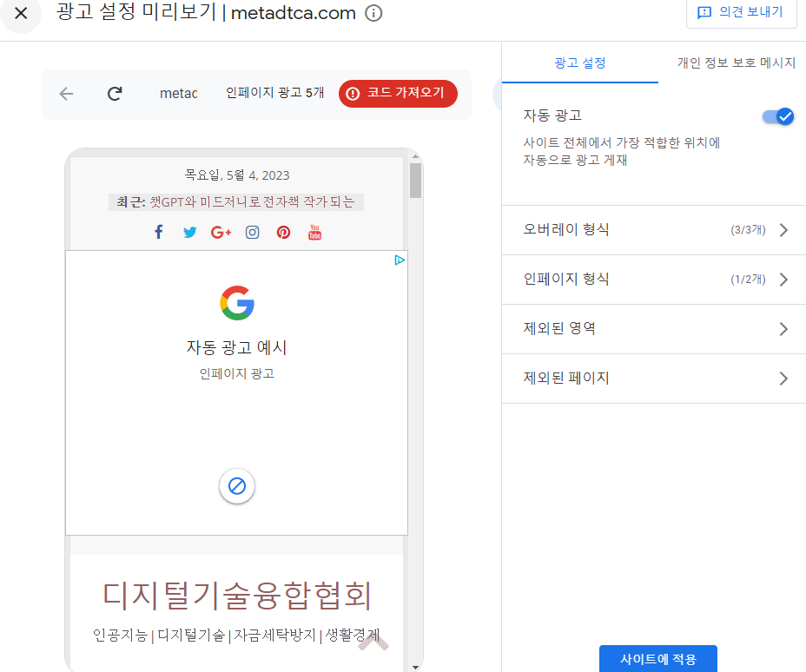Click the (1/2개) in-page count

pos(749,279)
